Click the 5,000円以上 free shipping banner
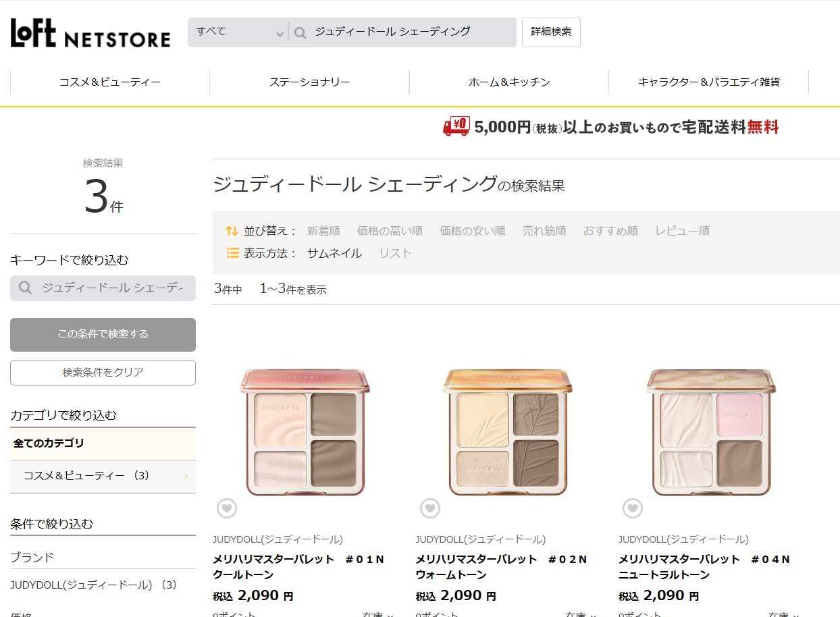 [x=611, y=126]
